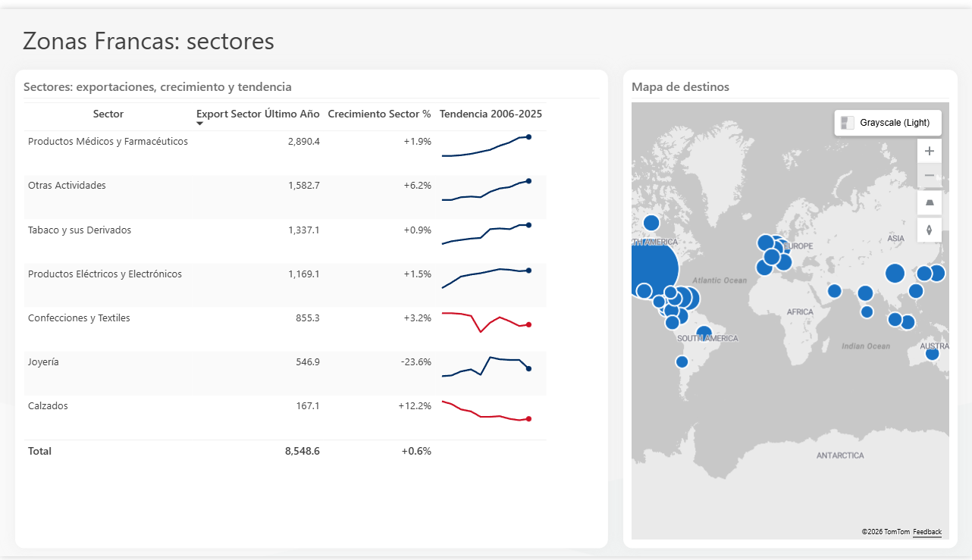The width and height of the screenshot is (972, 560).
Task: Click the Tendencia 2006-2025 column header
Action: tap(491, 114)
